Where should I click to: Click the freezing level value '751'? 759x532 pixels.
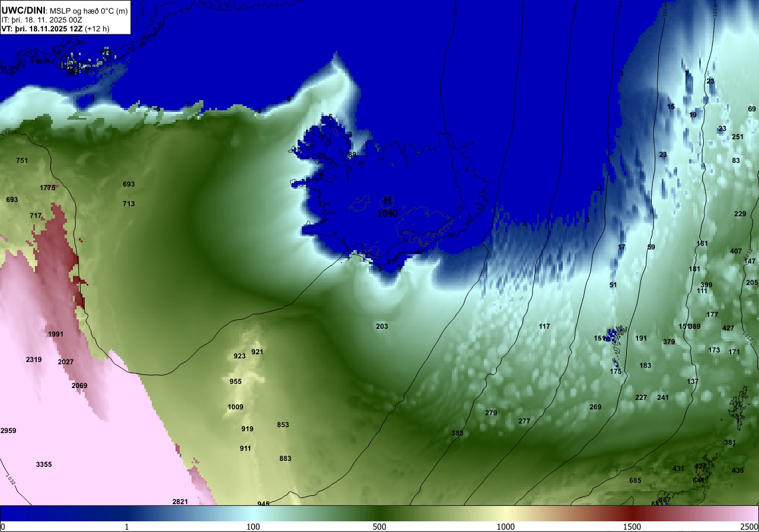click(22, 161)
